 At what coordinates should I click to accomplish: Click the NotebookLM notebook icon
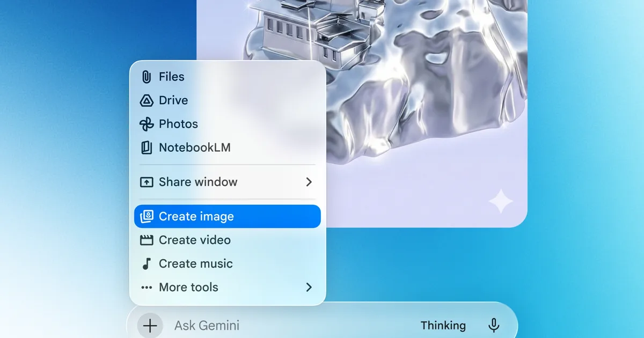(146, 148)
